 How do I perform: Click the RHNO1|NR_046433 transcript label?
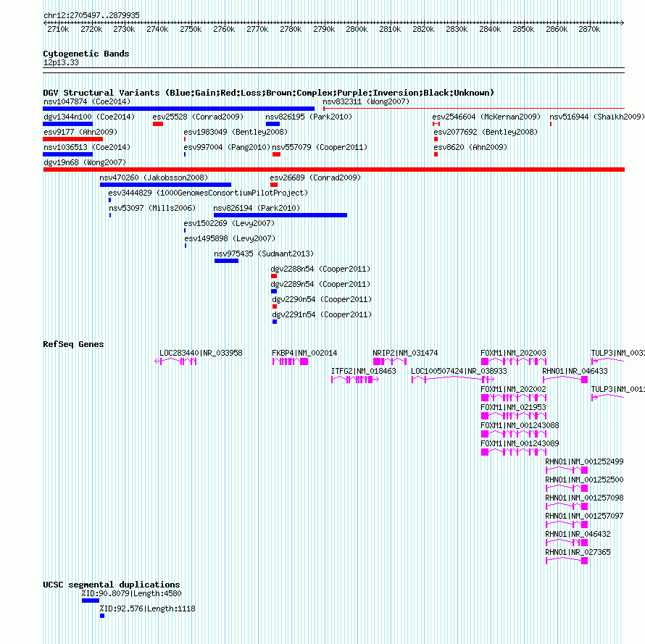click(x=575, y=371)
